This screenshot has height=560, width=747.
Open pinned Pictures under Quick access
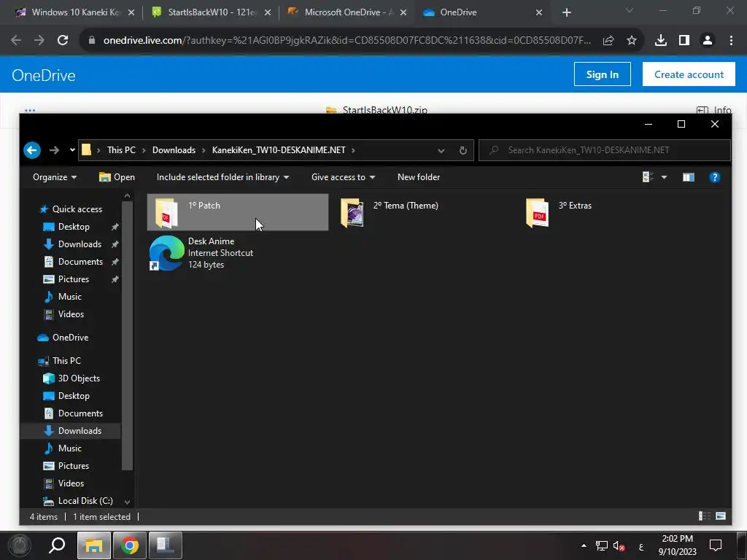click(x=74, y=279)
